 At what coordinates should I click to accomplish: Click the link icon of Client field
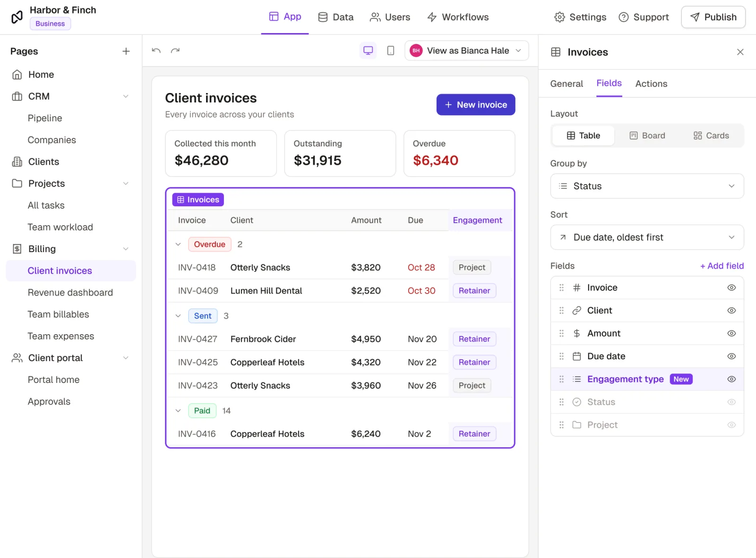point(577,311)
